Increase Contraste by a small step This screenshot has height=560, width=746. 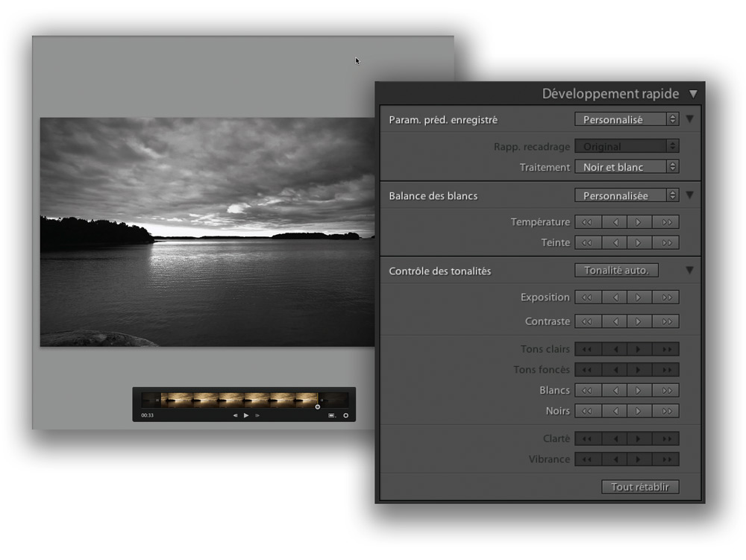(639, 321)
